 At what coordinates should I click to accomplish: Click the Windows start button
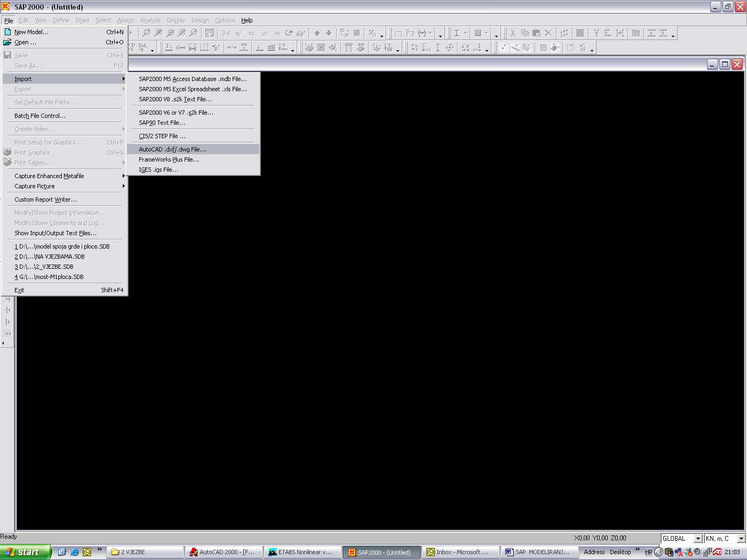point(25,552)
